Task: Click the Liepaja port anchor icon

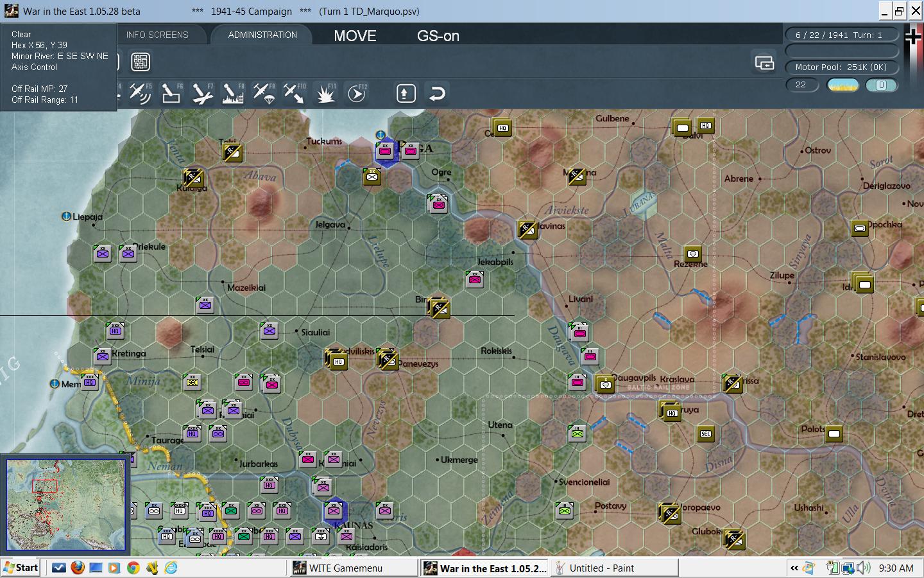Action: 66,216
